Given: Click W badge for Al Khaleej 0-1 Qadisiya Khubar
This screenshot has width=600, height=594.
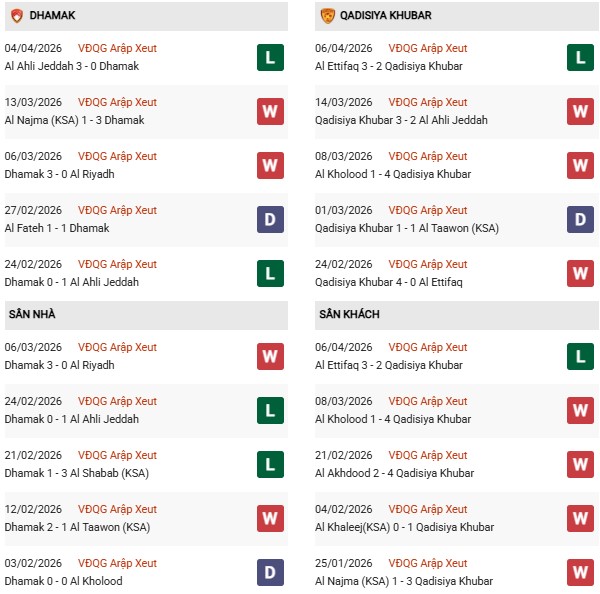Looking at the screenshot, I should (x=580, y=518).
